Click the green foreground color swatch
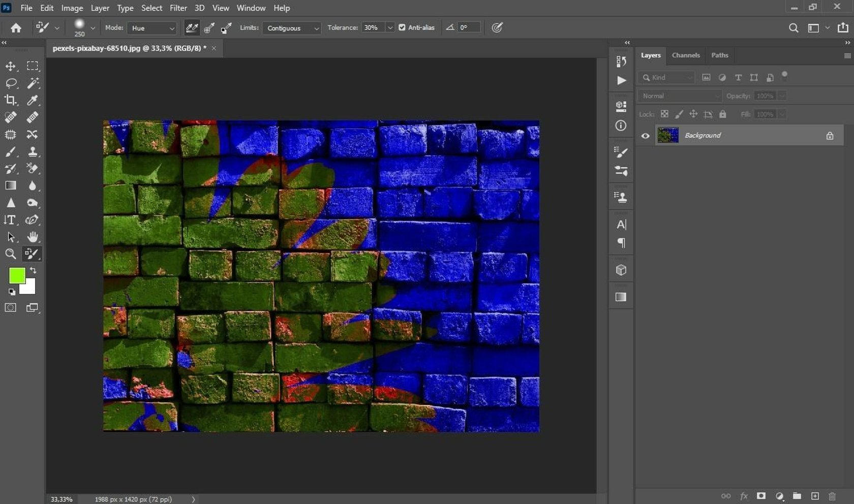854x504 pixels. coord(17,275)
